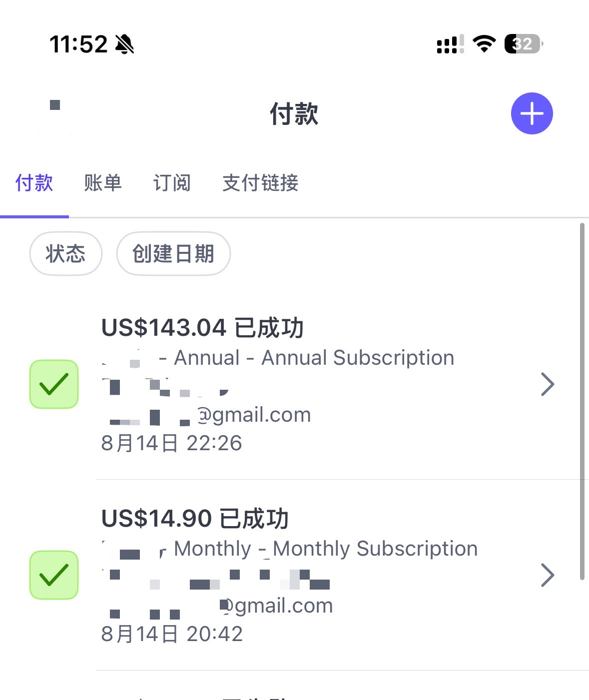The image size is (589, 700).
Task: Open details chevron for Annual Subscription payment
Action: (548, 384)
